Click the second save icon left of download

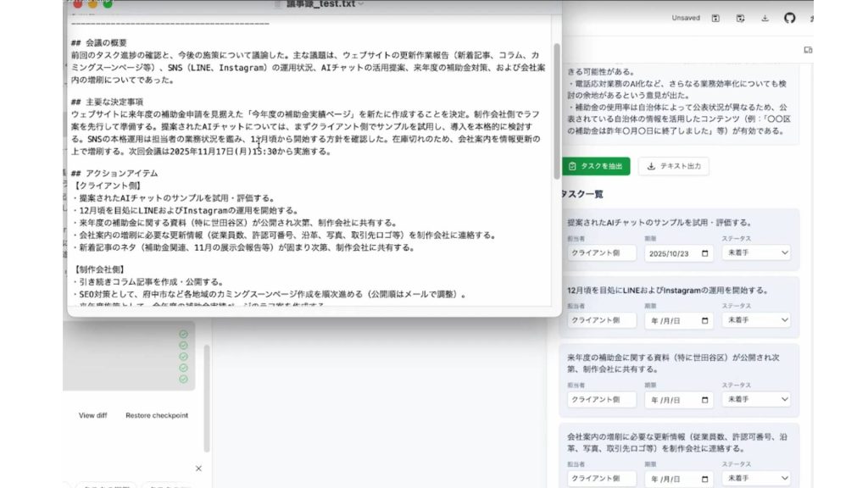(x=740, y=18)
